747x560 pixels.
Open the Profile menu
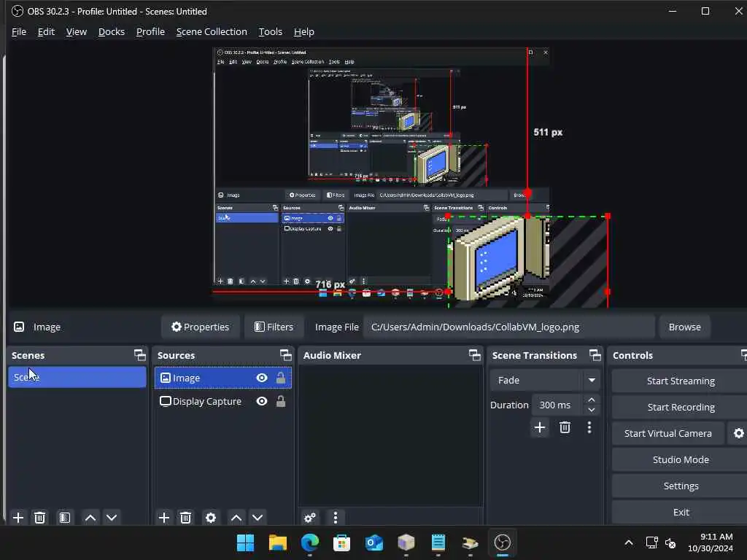pos(150,32)
